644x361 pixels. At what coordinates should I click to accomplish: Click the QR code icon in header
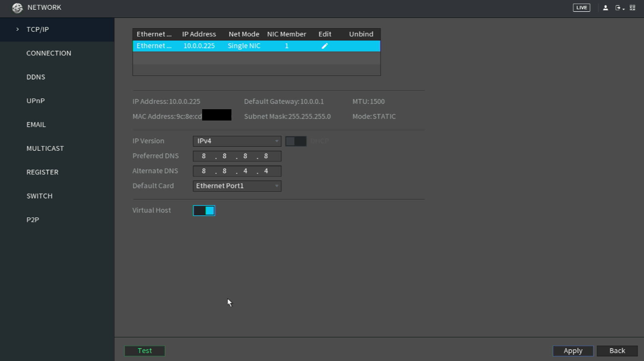click(x=633, y=8)
